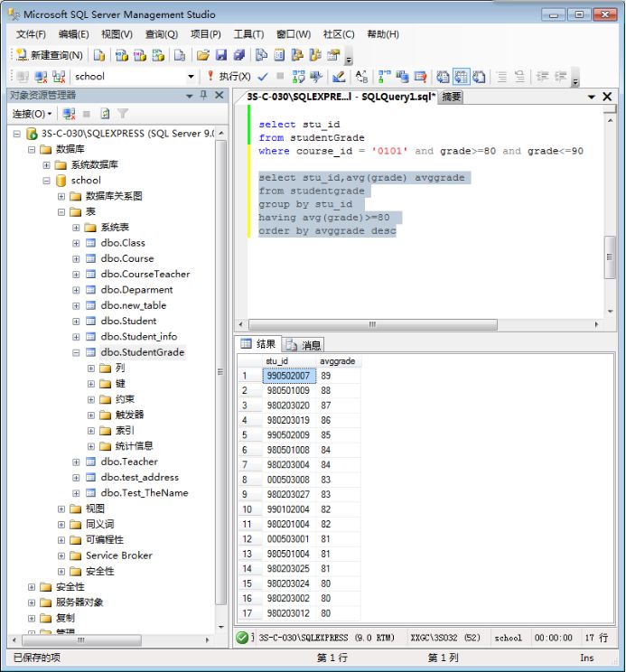The image size is (626, 672).
Task: Click the Open File folder icon
Action: [x=202, y=55]
